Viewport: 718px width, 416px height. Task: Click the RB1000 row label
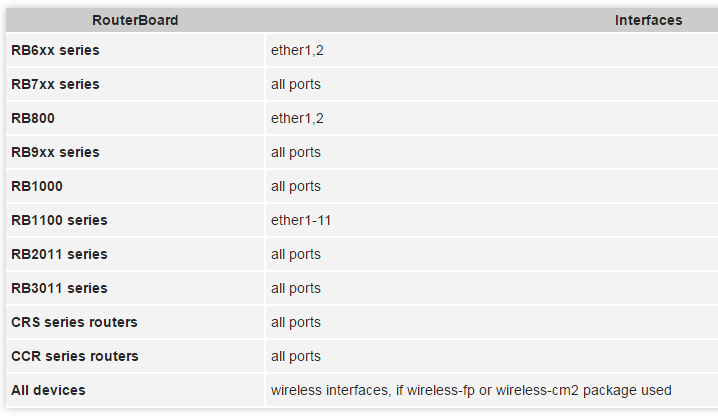(x=37, y=186)
